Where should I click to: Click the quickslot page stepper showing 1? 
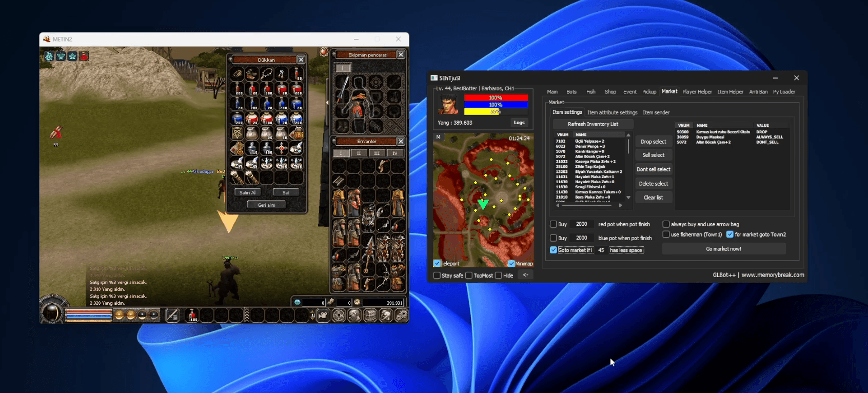pos(312,315)
